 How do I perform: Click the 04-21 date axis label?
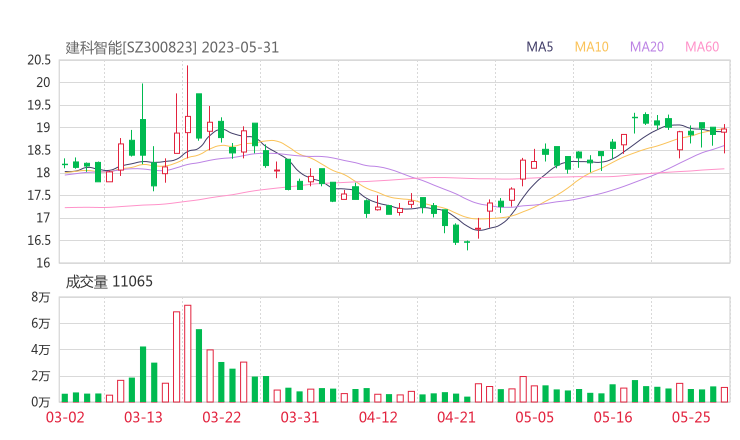click(456, 417)
